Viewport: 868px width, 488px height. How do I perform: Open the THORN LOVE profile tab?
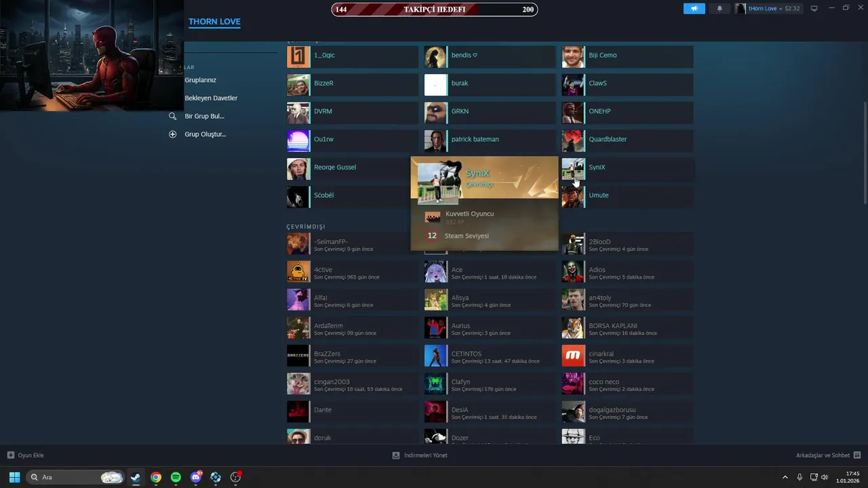coord(214,22)
